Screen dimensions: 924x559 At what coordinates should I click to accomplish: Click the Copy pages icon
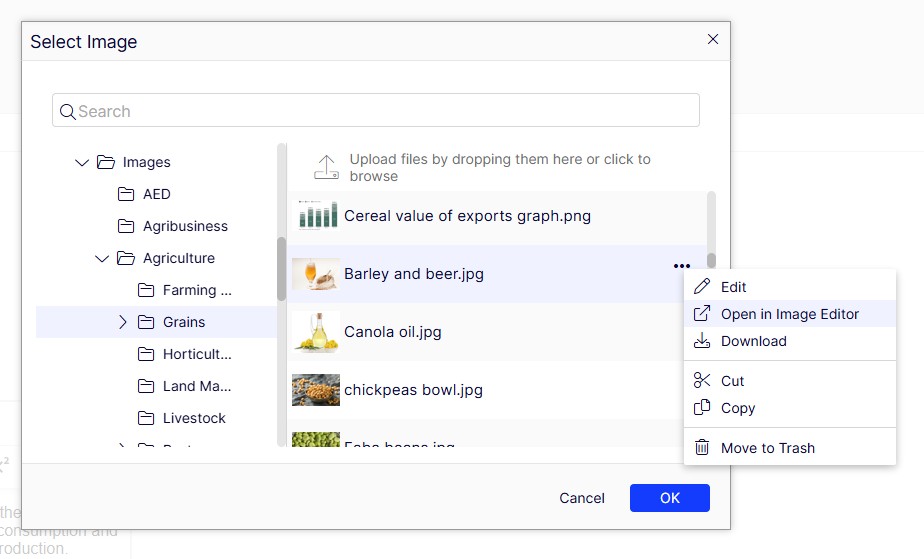[702, 408]
